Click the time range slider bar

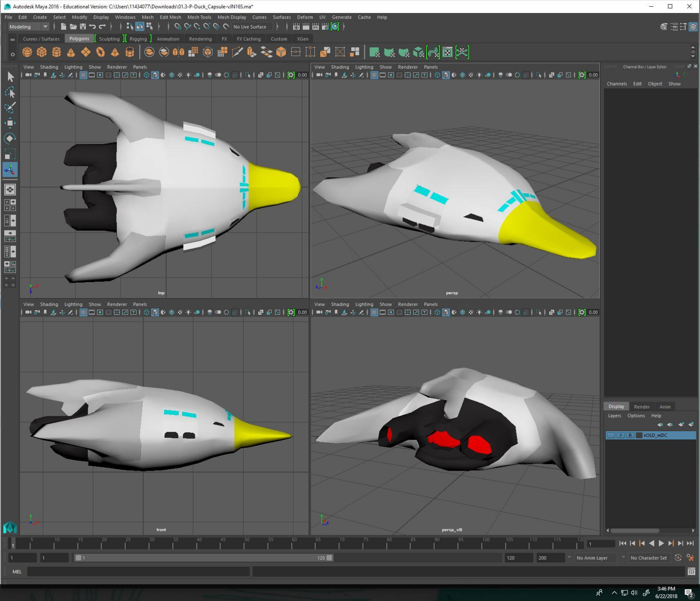coord(203,558)
